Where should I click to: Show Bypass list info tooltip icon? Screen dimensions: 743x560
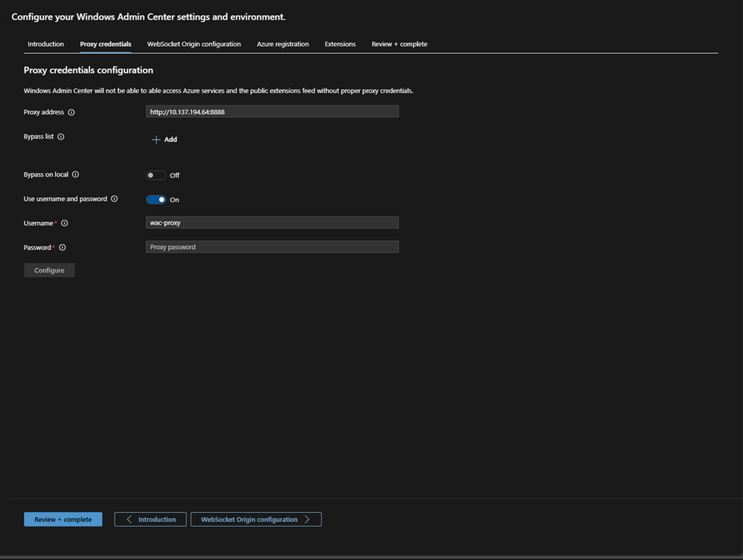pyautogui.click(x=61, y=136)
